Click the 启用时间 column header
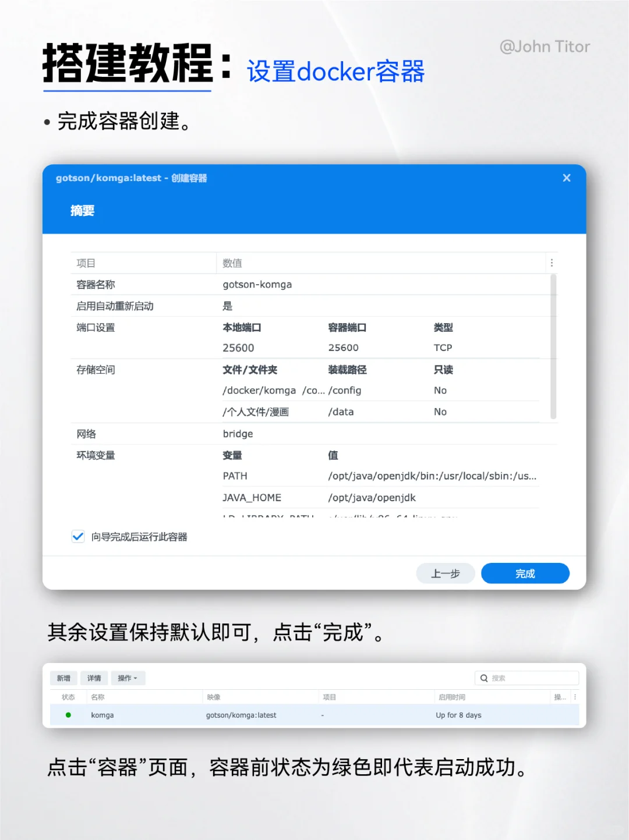Image resolution: width=629 pixels, height=840 pixels. [x=452, y=697]
